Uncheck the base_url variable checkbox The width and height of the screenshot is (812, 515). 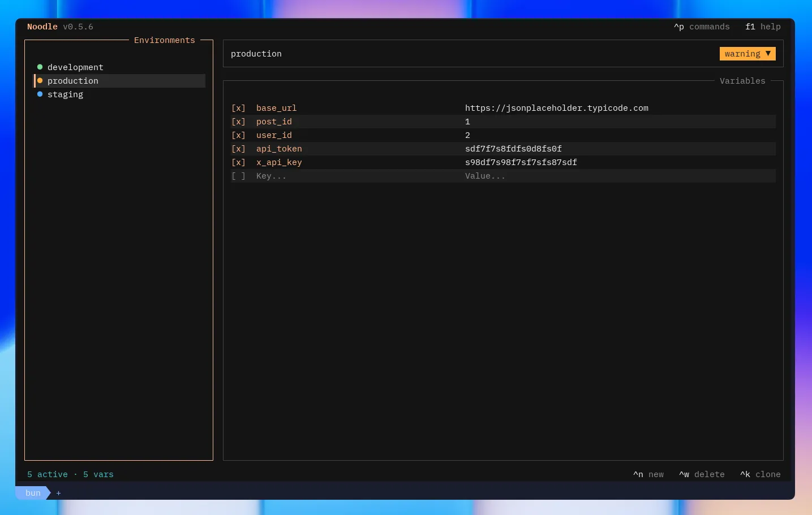point(238,108)
